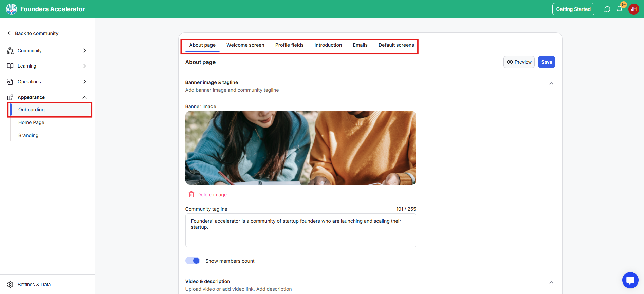Collapse the Video & description section
Viewport: 644px width, 294px height.
click(x=551, y=283)
